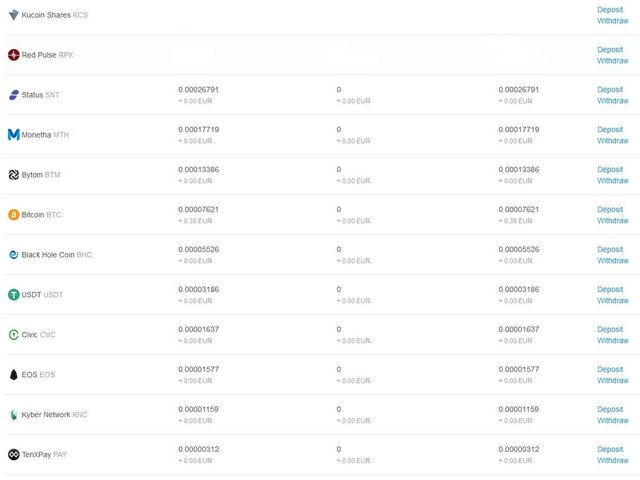Click Status available balance 0.00026791
Screen dimensions: 640x480
pyautogui.click(x=198, y=90)
